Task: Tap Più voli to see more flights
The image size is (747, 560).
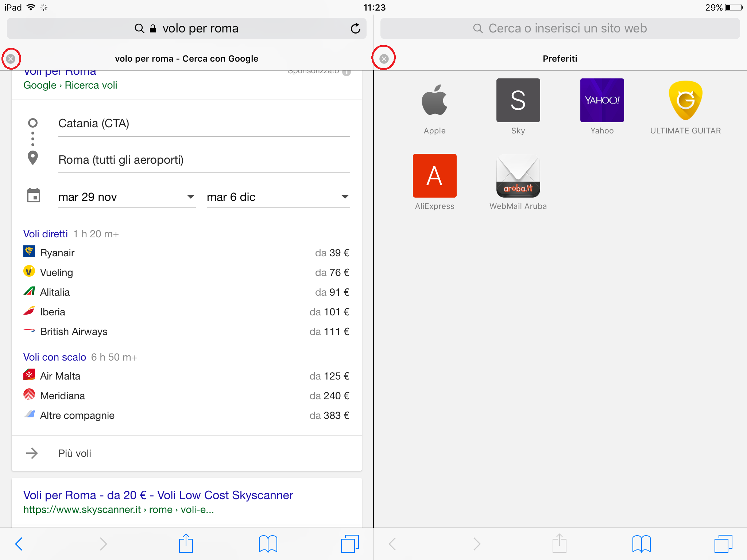Action: click(75, 453)
